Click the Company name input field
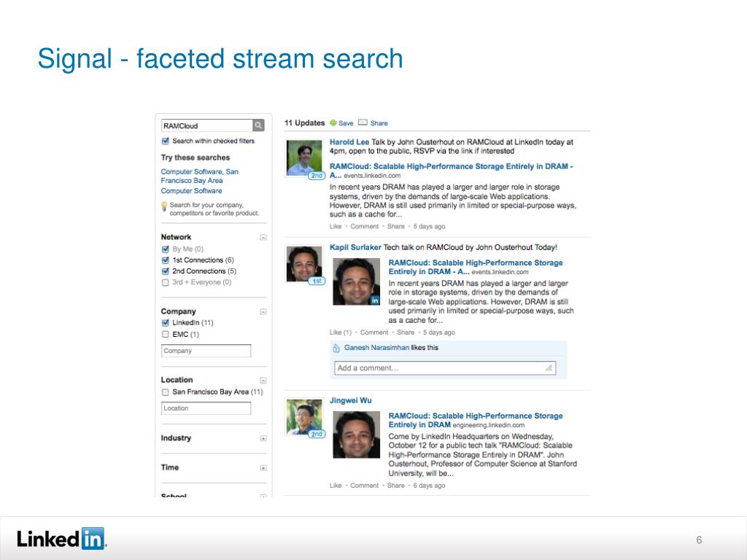This screenshot has height=560, width=747. coord(206,351)
